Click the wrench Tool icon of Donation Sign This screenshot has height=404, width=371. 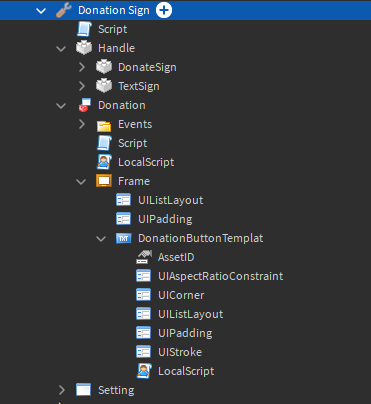pos(64,10)
